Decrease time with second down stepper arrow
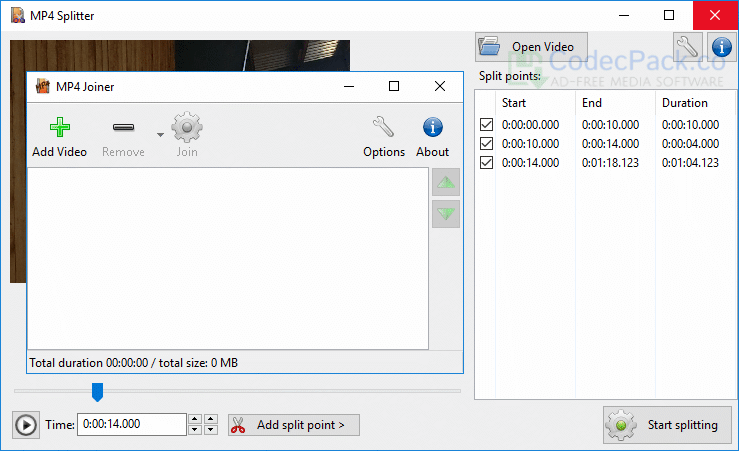This screenshot has height=451, width=739. tap(211, 429)
